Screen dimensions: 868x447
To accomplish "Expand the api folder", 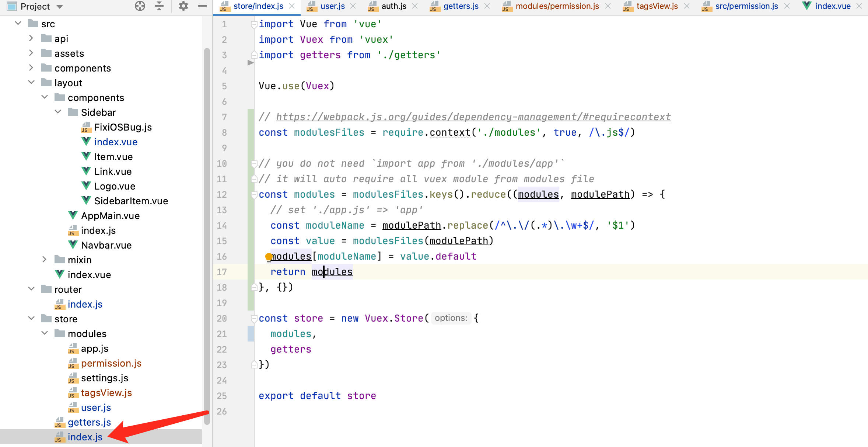I will [31, 38].
